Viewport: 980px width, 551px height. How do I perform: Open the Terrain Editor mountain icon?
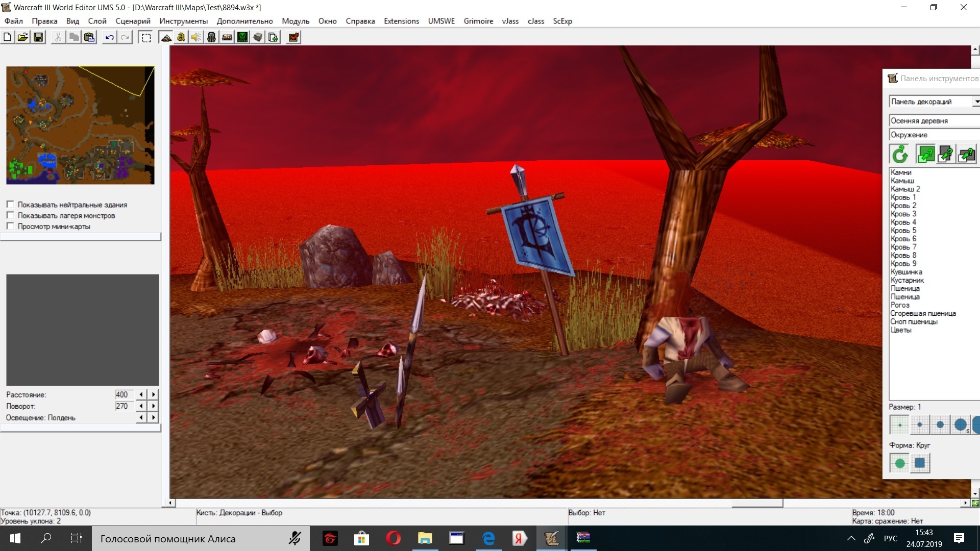tap(166, 37)
